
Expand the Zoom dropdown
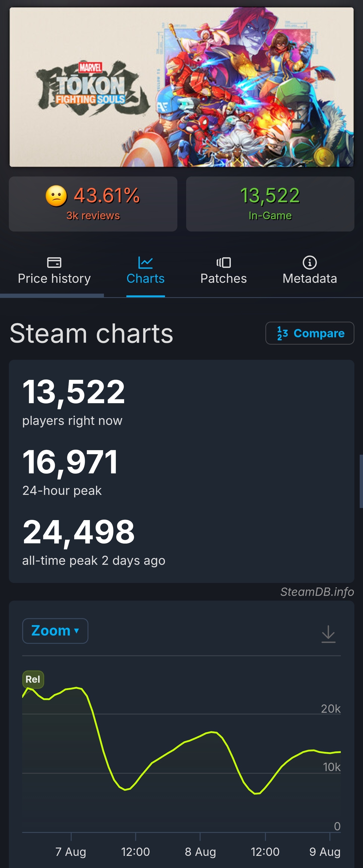click(x=55, y=631)
